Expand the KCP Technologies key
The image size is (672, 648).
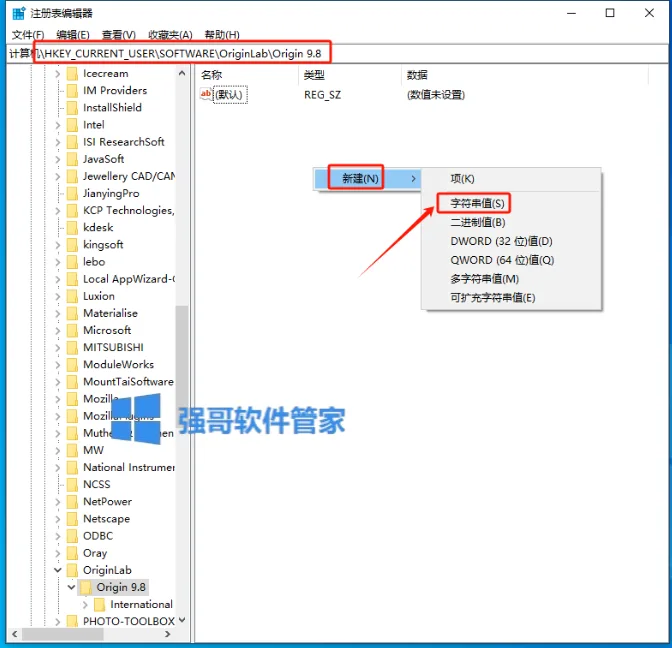[58, 211]
